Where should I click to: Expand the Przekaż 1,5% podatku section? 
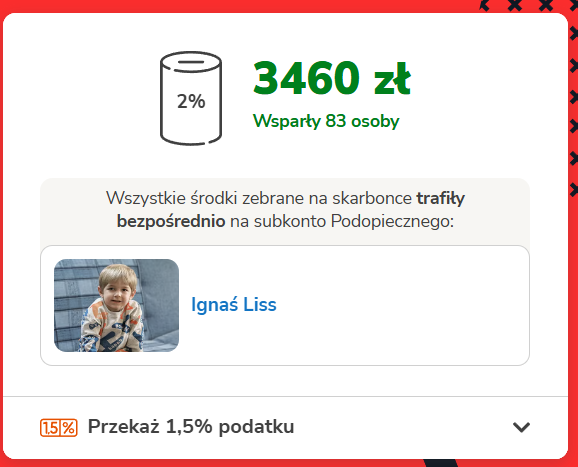pyautogui.click(x=285, y=428)
